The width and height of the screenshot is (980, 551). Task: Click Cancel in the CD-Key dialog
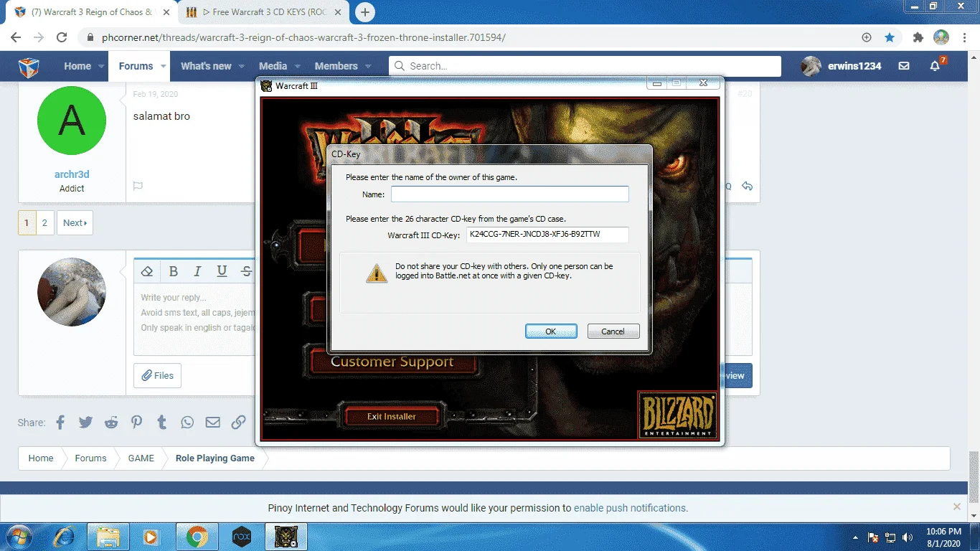pos(613,331)
